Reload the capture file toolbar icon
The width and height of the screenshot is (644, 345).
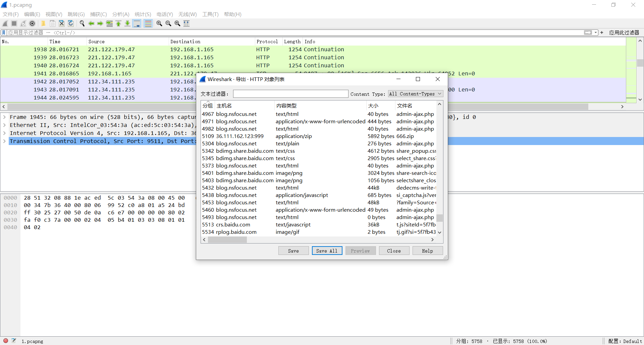point(71,23)
